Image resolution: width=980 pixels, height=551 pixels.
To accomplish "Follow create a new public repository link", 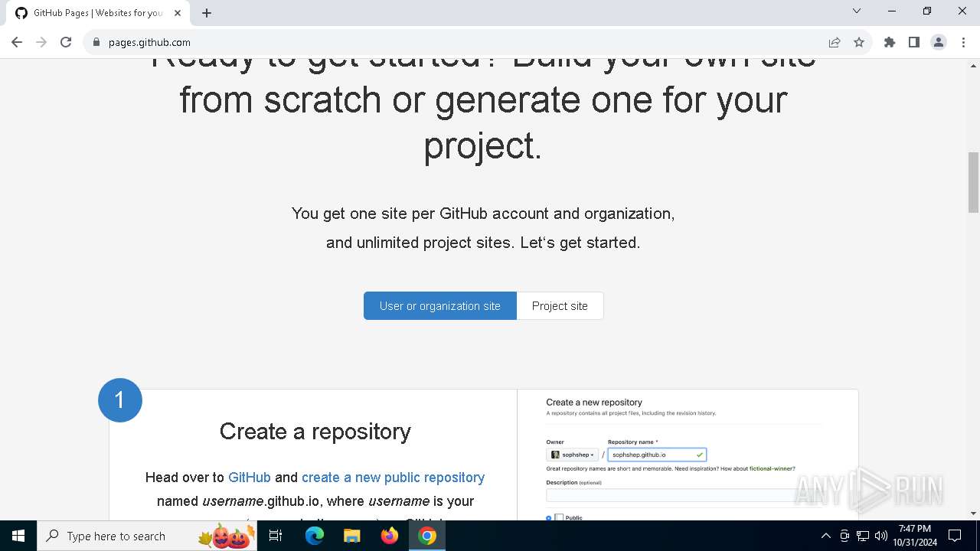I will (x=393, y=477).
